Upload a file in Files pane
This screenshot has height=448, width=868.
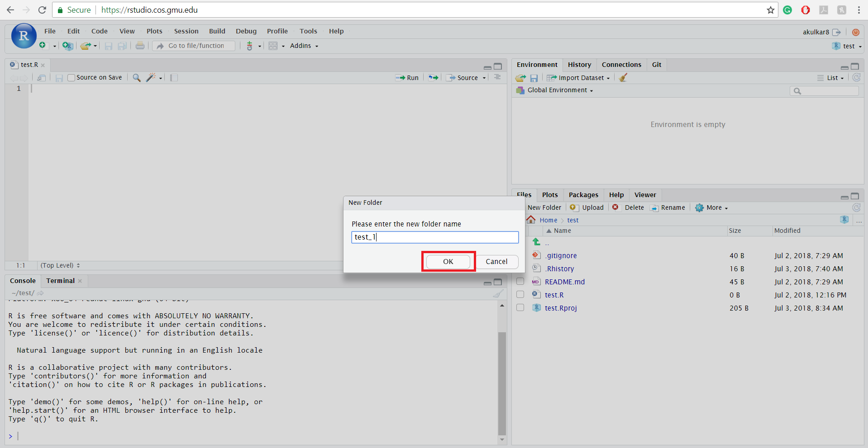pyautogui.click(x=587, y=207)
